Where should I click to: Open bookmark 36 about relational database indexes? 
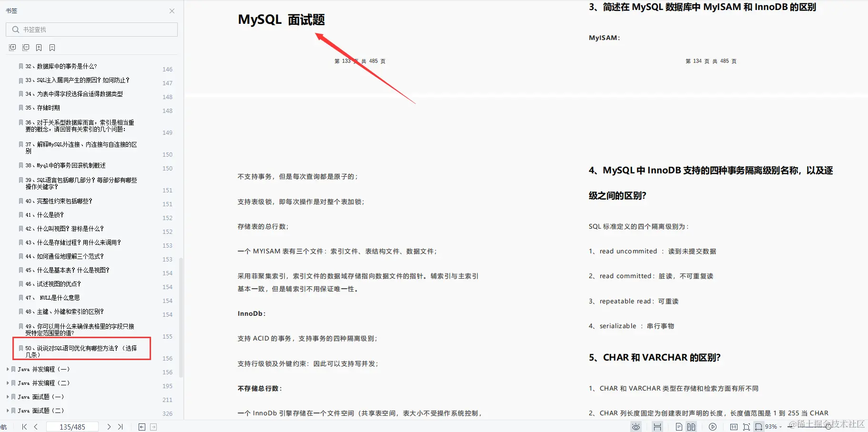click(x=80, y=126)
